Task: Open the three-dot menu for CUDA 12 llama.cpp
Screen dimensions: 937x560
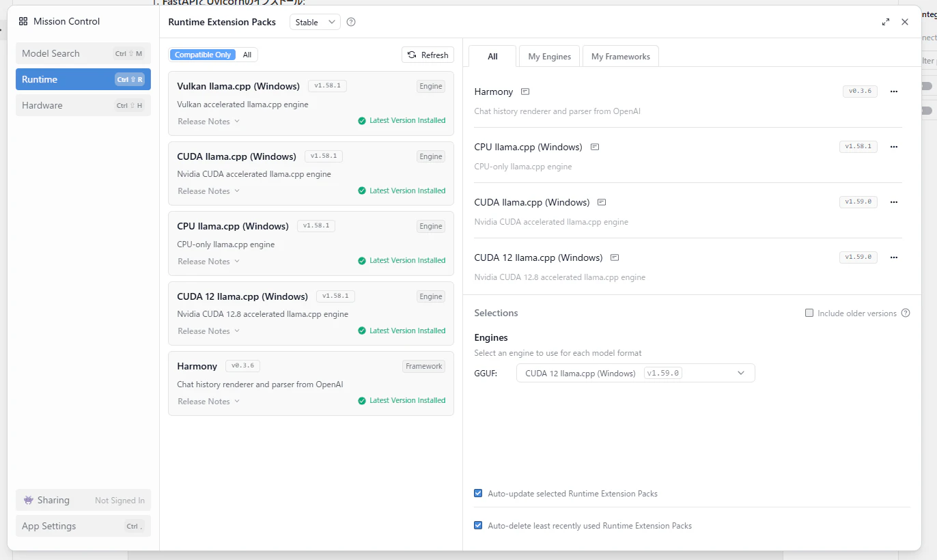Action: [894, 257]
